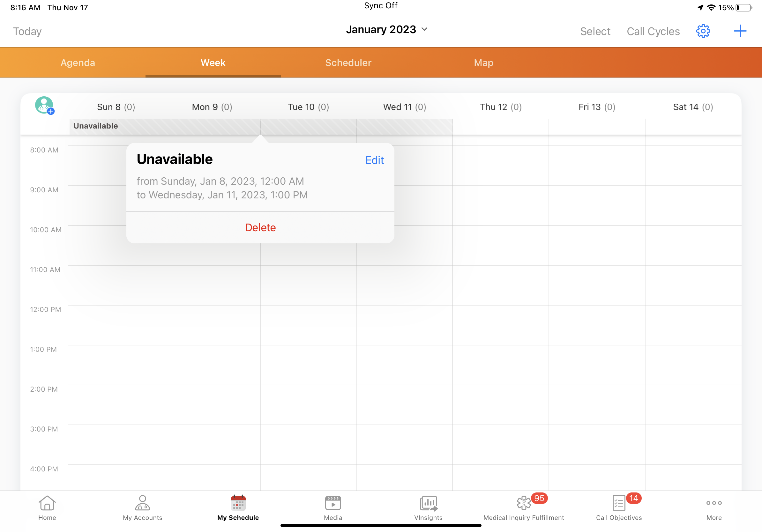Open calendar settings gear icon
762x532 pixels.
(x=703, y=31)
